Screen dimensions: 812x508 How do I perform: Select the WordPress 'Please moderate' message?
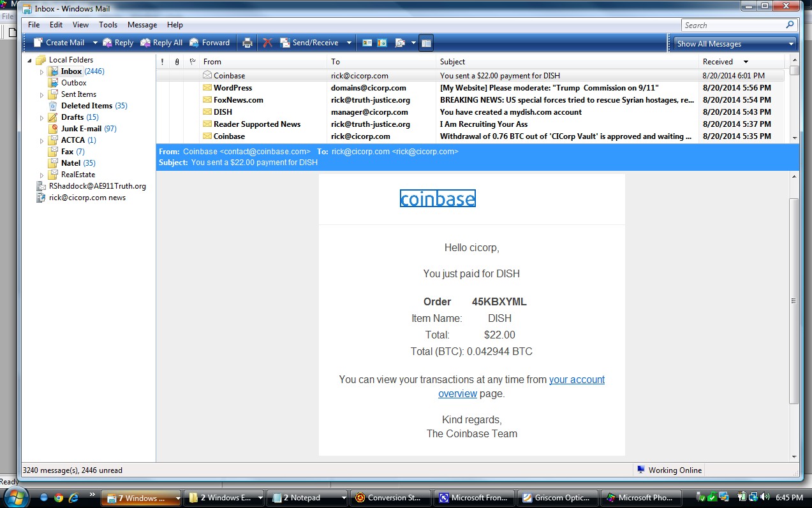472,88
